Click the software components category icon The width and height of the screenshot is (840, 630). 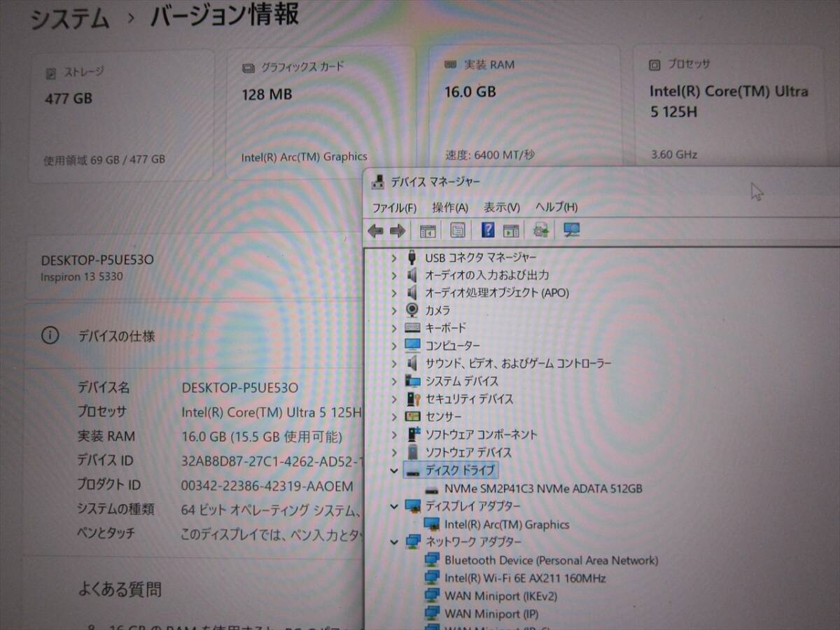pyautogui.click(x=413, y=435)
